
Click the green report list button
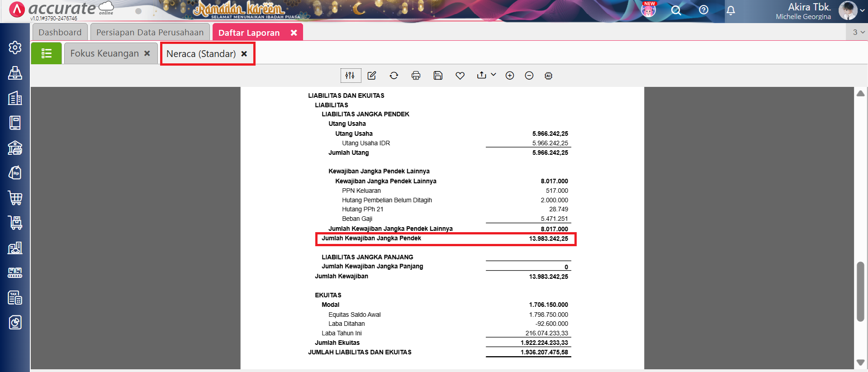tap(46, 53)
